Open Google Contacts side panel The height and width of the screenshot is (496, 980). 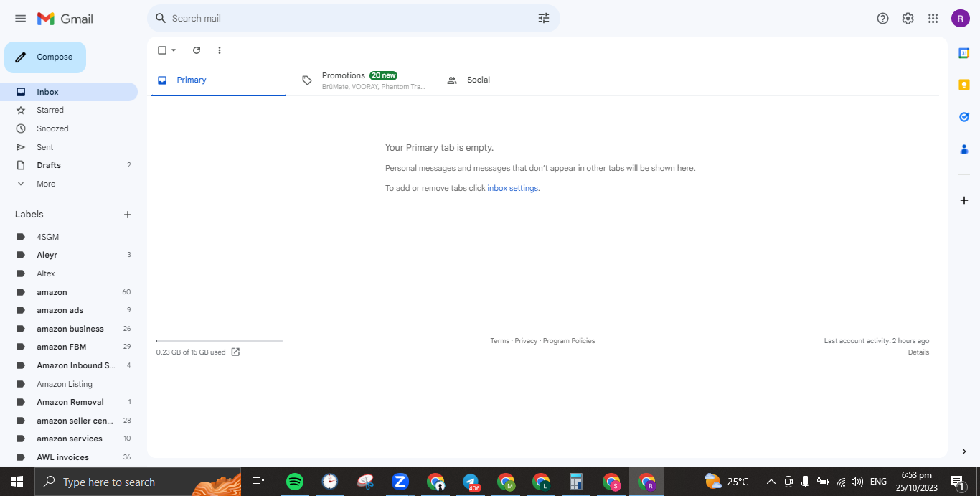pos(964,149)
